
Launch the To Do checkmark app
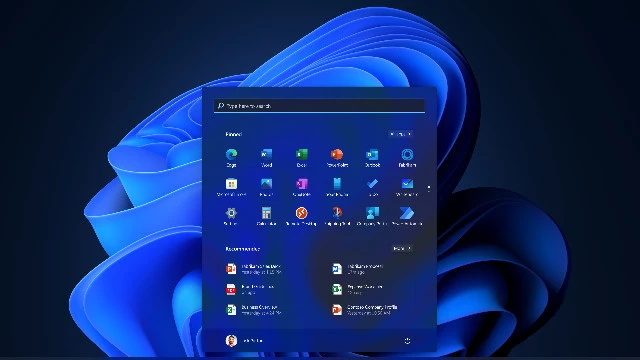372,187
